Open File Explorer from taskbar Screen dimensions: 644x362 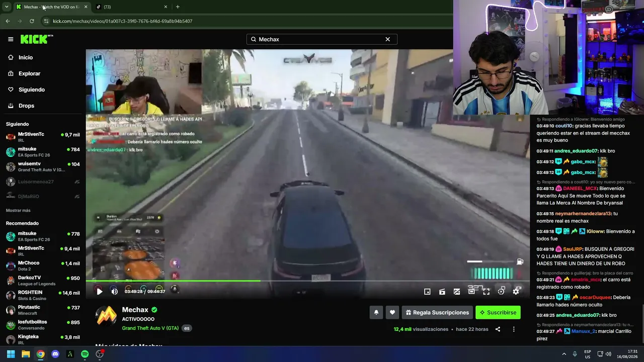pos(26,354)
